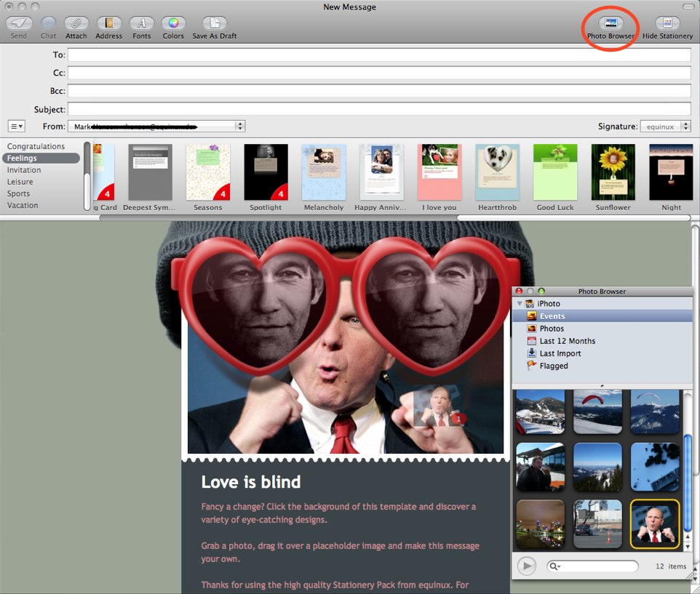Open the Address book icon
Screen dimensions: 700x594
[109, 23]
